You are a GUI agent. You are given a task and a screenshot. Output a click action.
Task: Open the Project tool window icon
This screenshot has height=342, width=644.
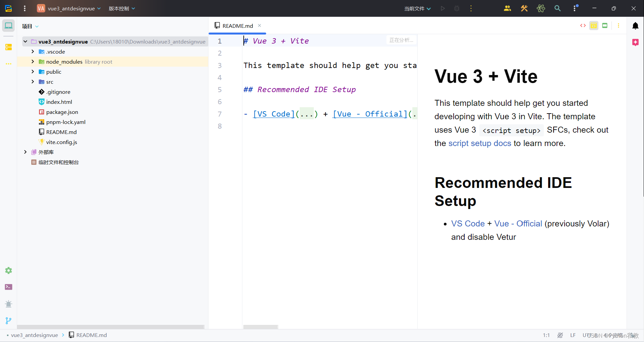click(8, 26)
